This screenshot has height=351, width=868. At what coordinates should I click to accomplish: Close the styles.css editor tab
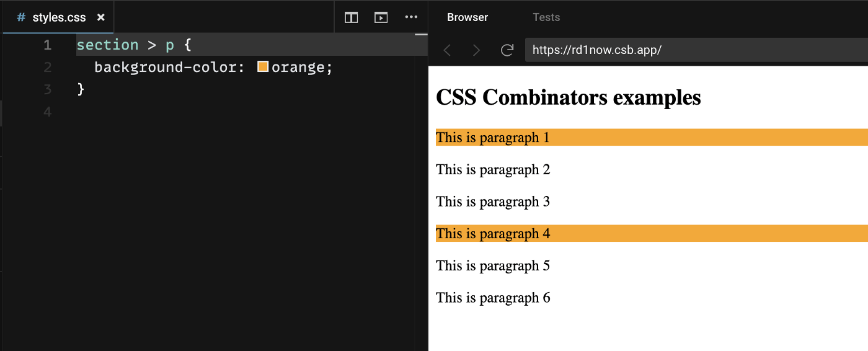tap(101, 17)
